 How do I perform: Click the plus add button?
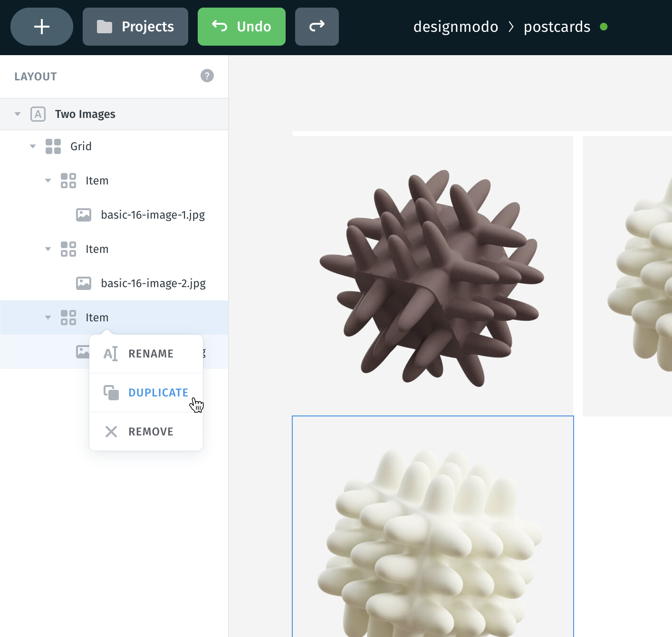point(42,27)
